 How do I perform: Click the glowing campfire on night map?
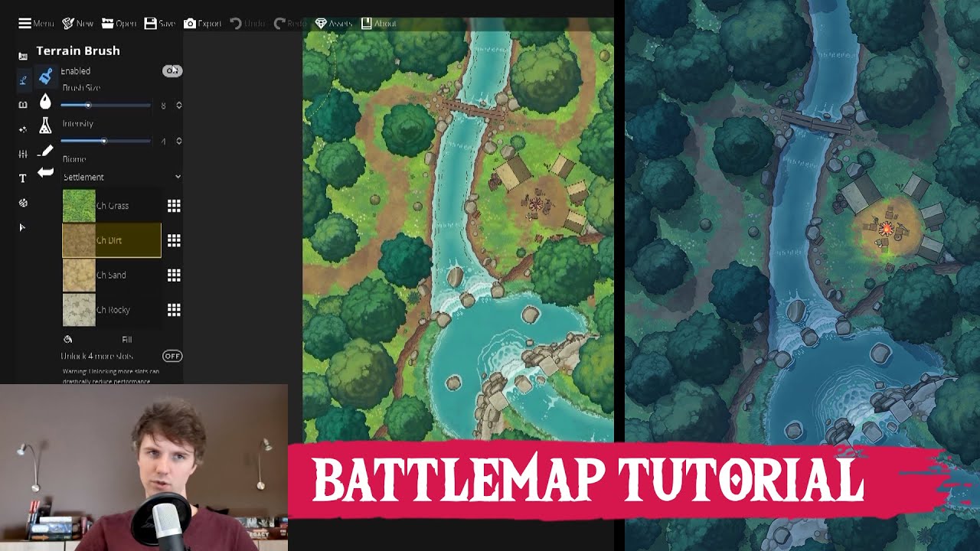click(x=887, y=229)
